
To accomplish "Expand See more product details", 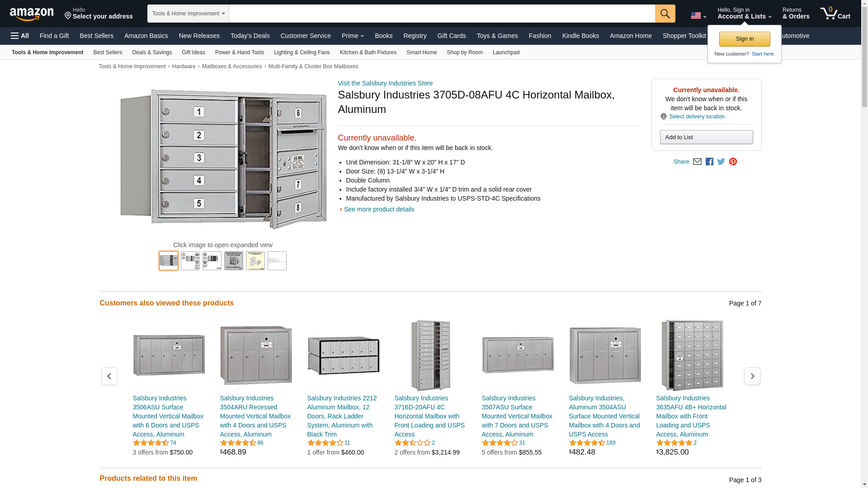I will point(378,209).
